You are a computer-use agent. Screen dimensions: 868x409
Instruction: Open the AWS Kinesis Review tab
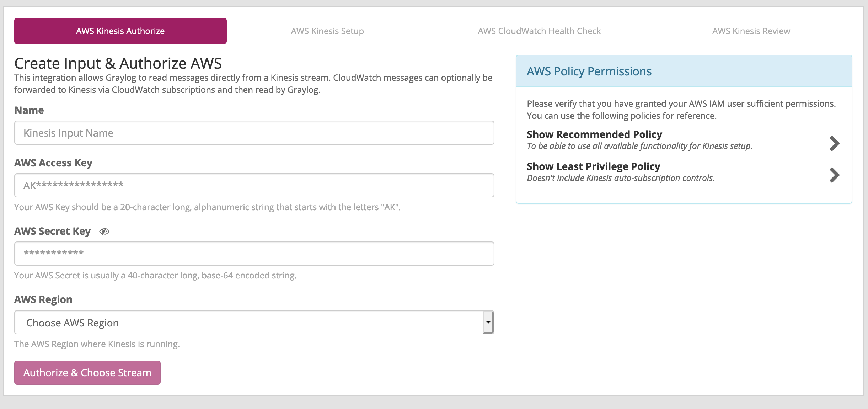[x=751, y=31]
